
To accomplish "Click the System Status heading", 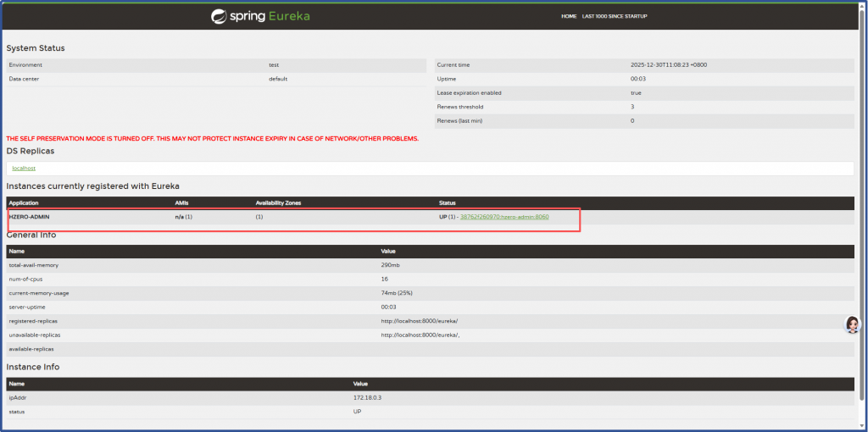I will point(36,48).
